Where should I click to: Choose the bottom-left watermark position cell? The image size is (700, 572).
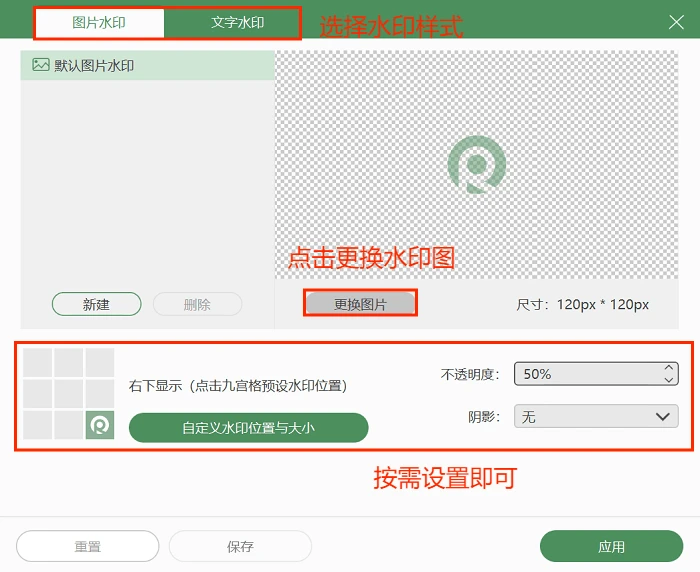click(38, 425)
